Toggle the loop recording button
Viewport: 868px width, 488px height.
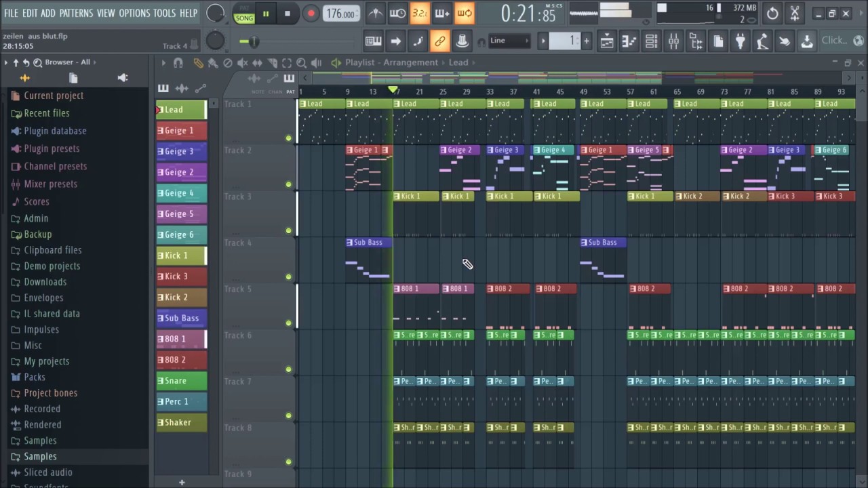coord(465,13)
